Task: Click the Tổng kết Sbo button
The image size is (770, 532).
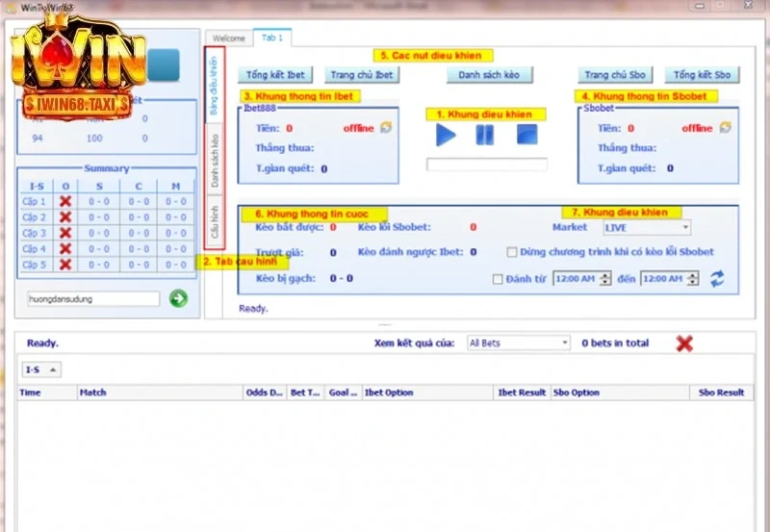Action: tap(702, 75)
